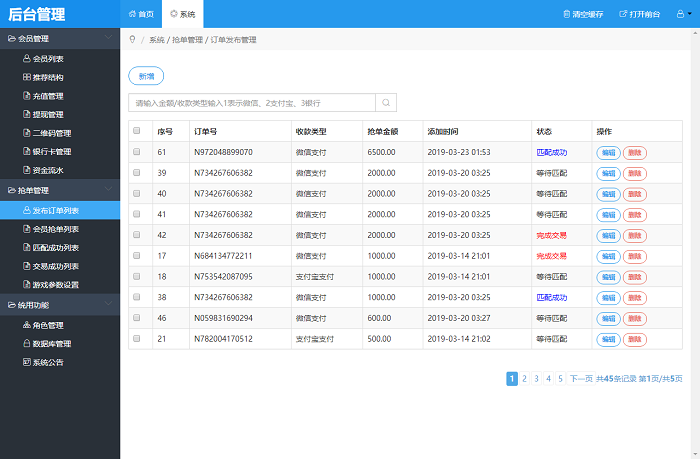Screen dimensions: 700x459
Task: Click order number N972048899070
Action: 223,152
